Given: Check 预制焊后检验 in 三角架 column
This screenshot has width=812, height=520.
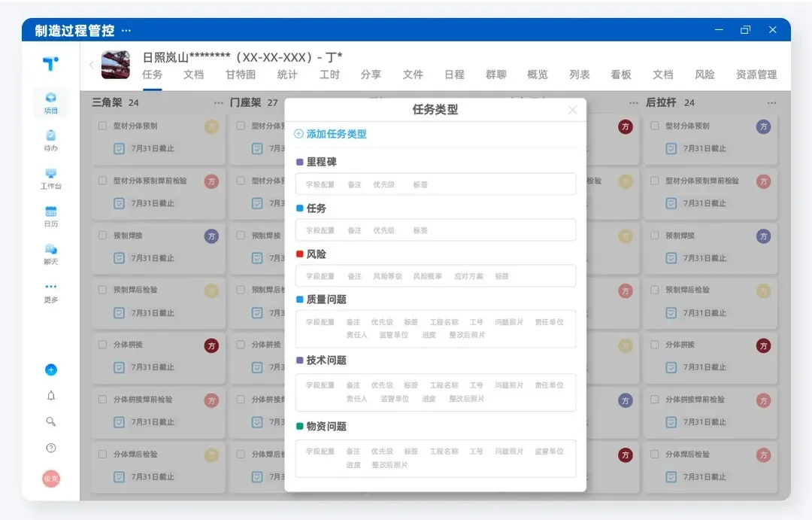Looking at the screenshot, I should pos(102,290).
